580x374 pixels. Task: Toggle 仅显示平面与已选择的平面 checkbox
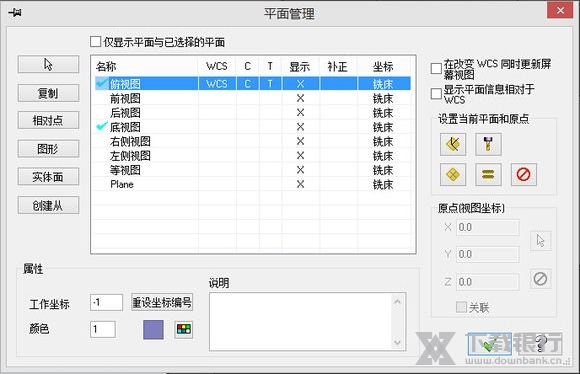tap(95, 41)
